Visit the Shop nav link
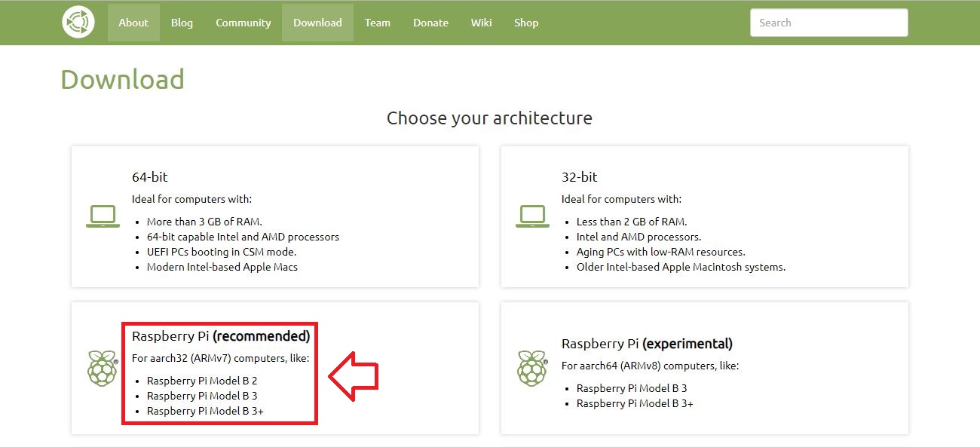This screenshot has height=447, width=980. click(x=526, y=23)
